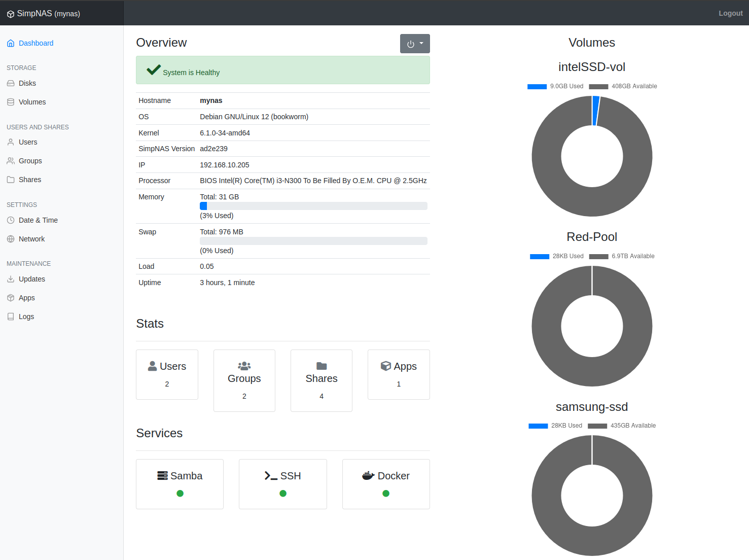
Task: Open the Logs menu item
Action: 26,317
